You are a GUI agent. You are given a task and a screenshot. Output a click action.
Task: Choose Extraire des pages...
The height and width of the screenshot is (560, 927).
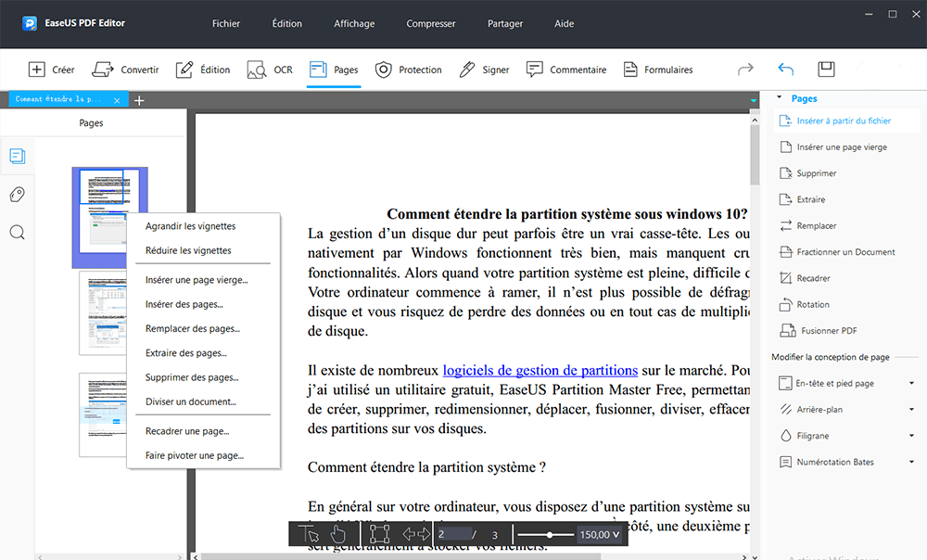[203, 352]
